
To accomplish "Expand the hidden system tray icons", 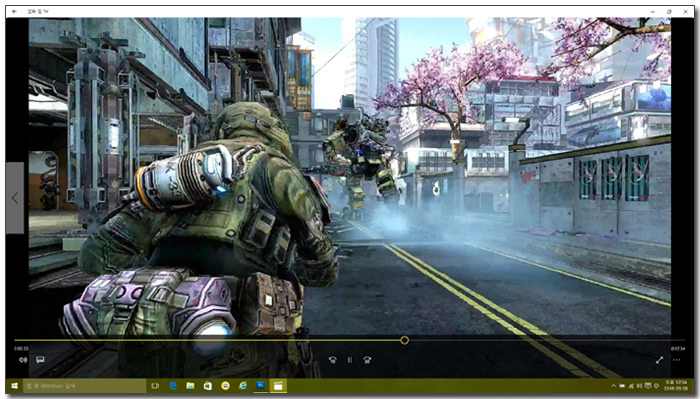I will pos(613,386).
